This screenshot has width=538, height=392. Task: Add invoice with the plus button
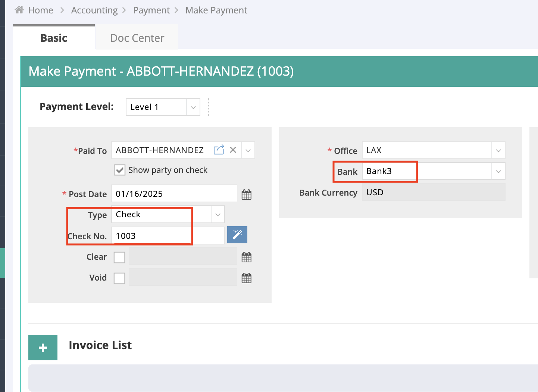click(x=43, y=347)
